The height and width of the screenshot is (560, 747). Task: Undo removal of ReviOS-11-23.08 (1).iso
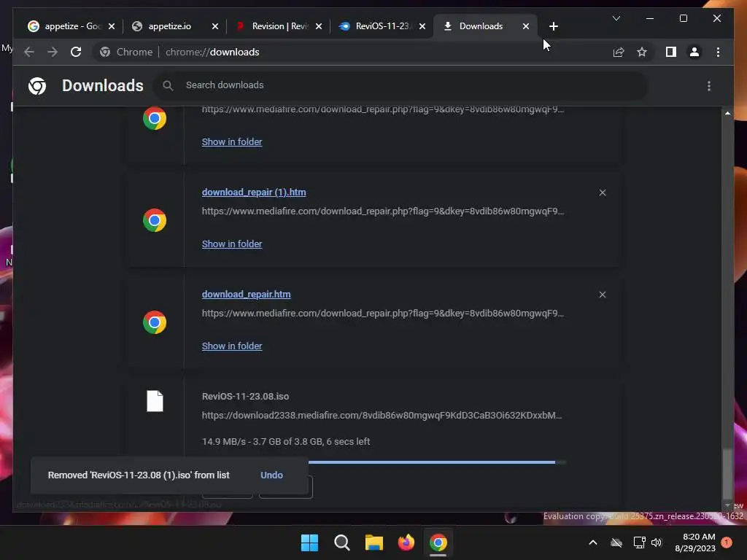click(x=271, y=475)
